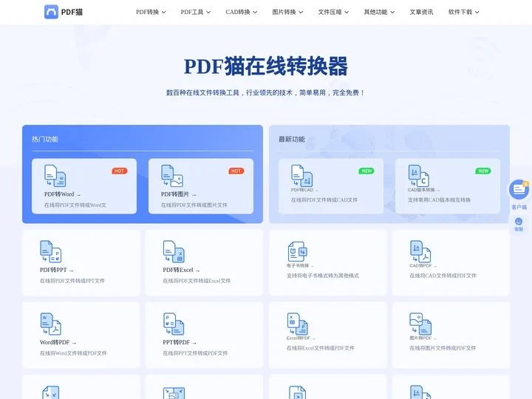Open the PPT转PDF icon
Screen dimensions: 532x399
point(174,324)
